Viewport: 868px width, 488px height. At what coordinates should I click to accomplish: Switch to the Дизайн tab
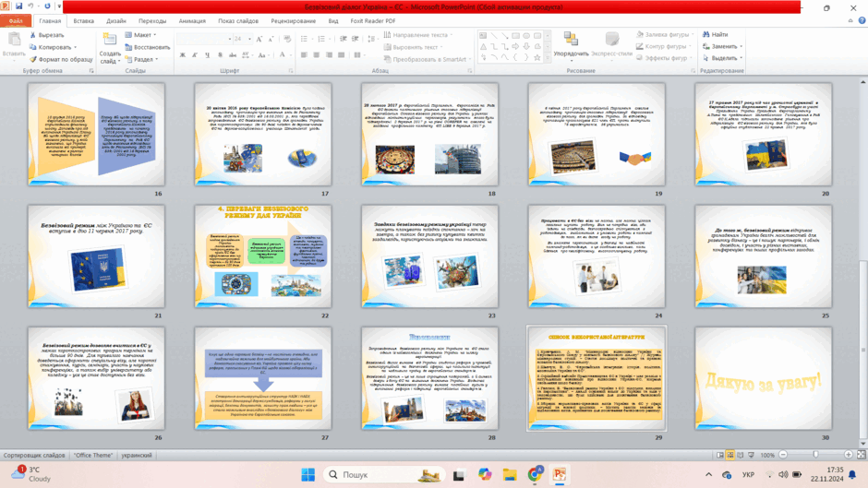click(116, 21)
